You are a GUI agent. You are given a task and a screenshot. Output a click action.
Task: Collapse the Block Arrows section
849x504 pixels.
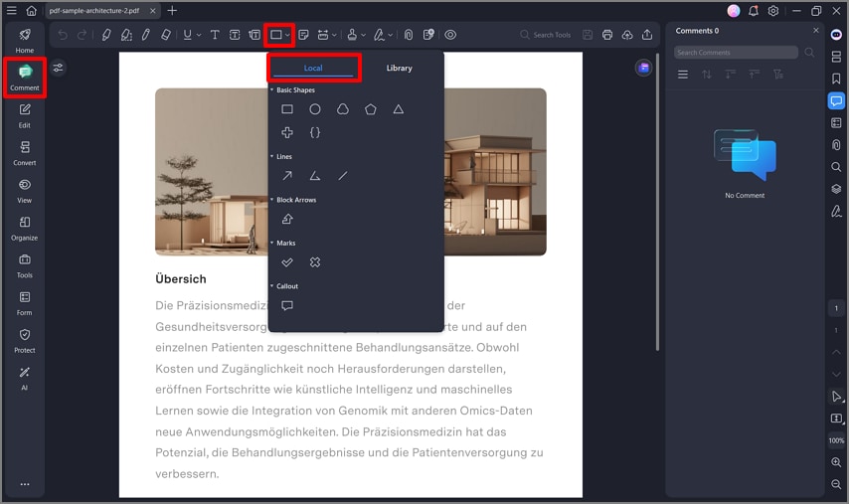coord(271,200)
